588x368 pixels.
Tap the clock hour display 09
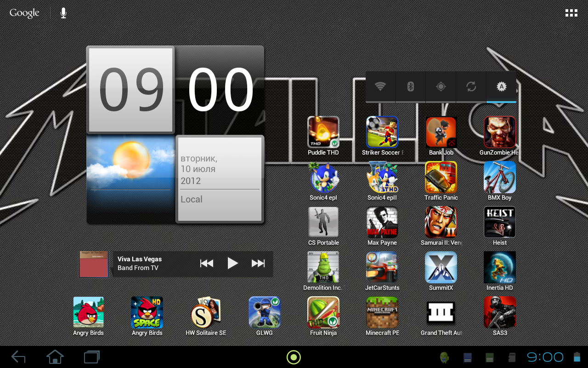(130, 90)
